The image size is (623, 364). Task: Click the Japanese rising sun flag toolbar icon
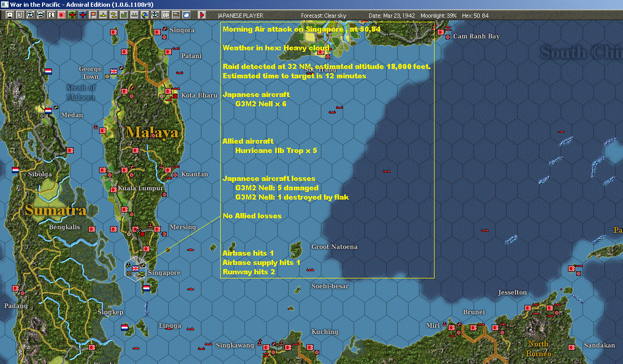61,15
